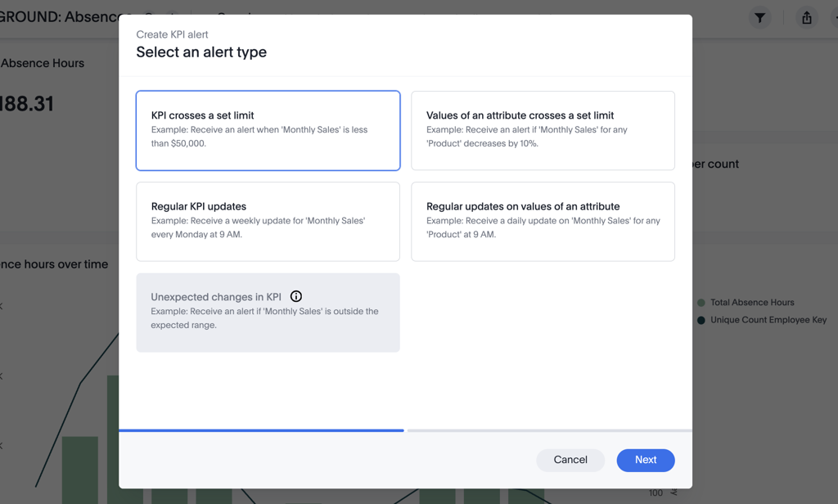Click 'Unique Count Employee Key' legend label
838x504 pixels.
768,320
